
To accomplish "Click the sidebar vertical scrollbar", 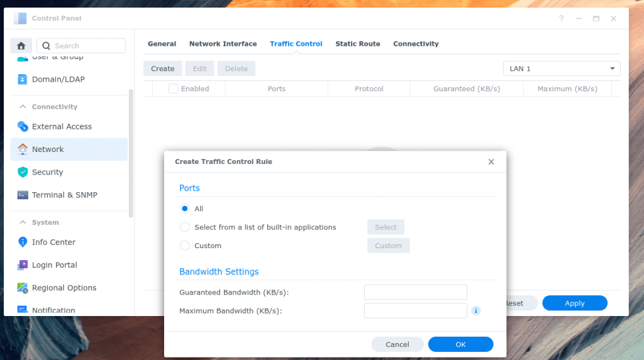I will (131, 153).
